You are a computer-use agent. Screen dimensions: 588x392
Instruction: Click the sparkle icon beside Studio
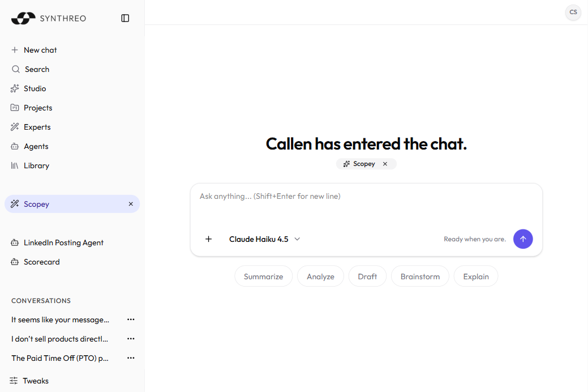(15, 88)
